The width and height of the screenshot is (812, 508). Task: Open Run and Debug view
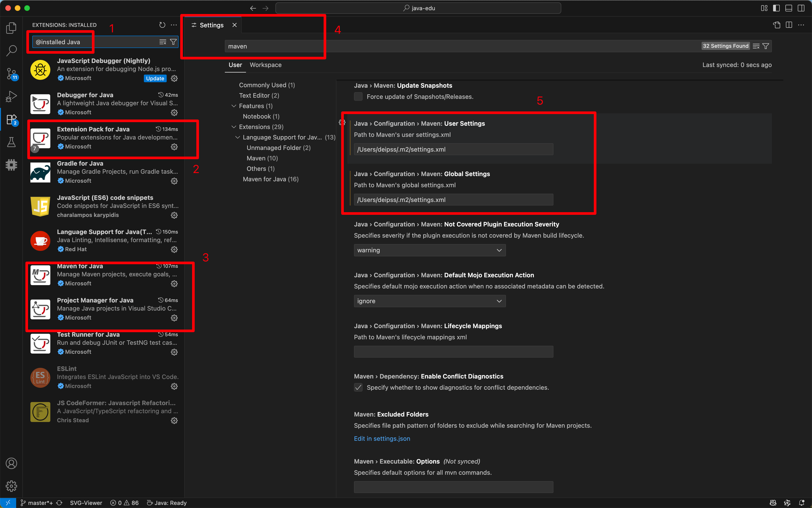coord(11,96)
